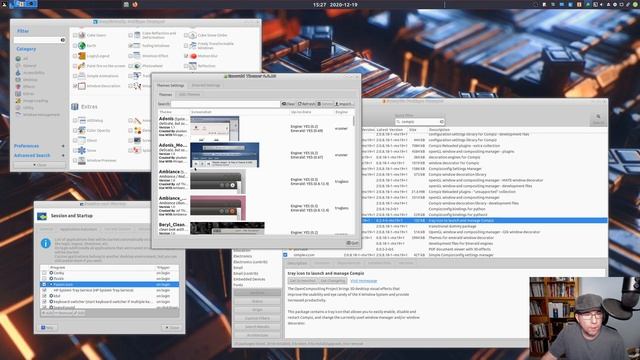Viewport: 640px width, 360px height.
Task: Click the Import button in Emerald
Action: click(344, 104)
